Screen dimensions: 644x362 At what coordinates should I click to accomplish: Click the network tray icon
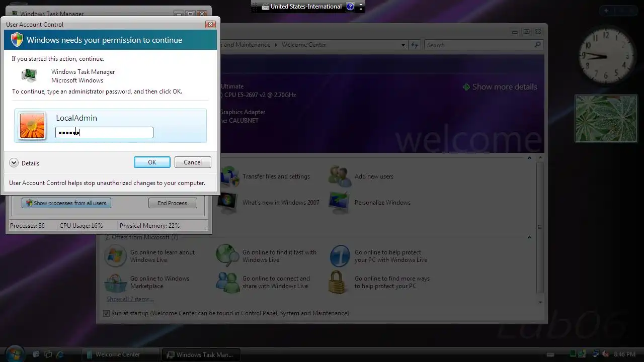click(x=596, y=354)
